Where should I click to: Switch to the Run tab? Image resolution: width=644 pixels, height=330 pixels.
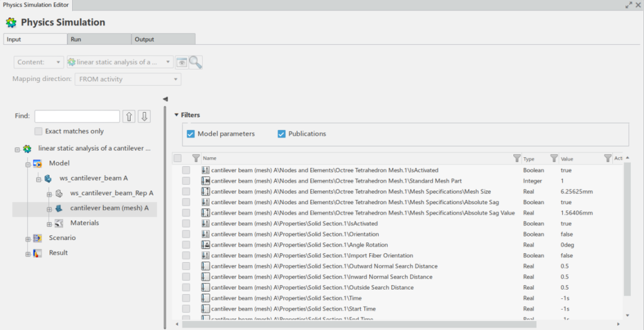tap(99, 39)
